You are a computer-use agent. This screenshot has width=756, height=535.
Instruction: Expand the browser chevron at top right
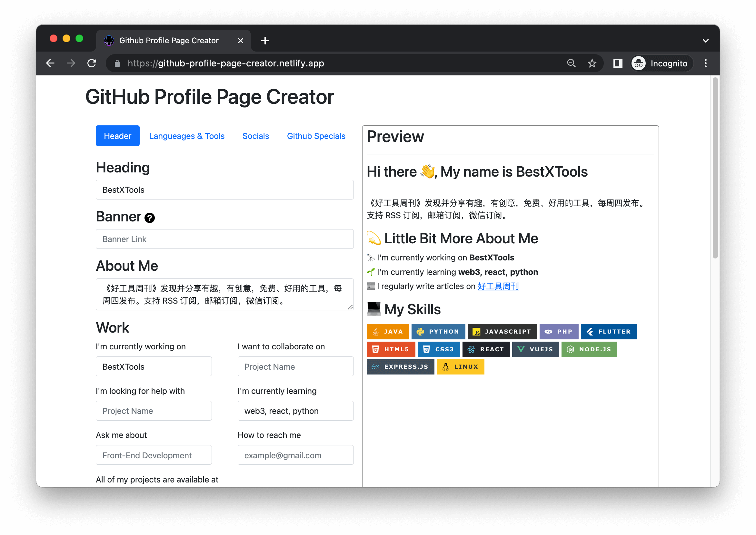coord(706,40)
